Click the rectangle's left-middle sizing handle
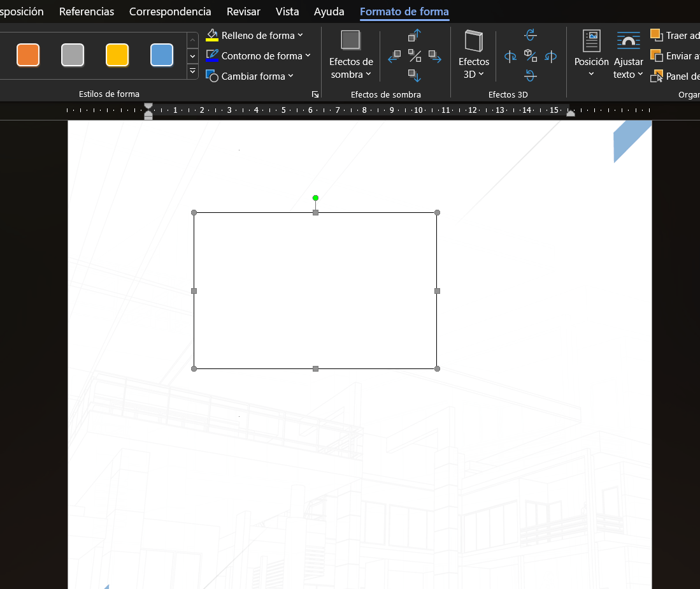This screenshot has width=700, height=589. click(x=194, y=291)
